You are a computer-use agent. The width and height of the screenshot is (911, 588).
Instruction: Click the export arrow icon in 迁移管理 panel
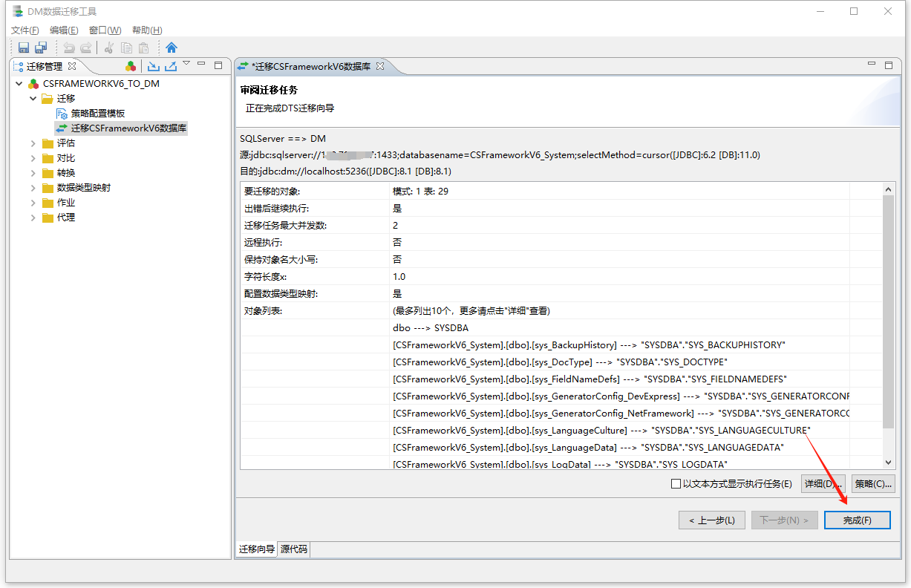(x=170, y=66)
